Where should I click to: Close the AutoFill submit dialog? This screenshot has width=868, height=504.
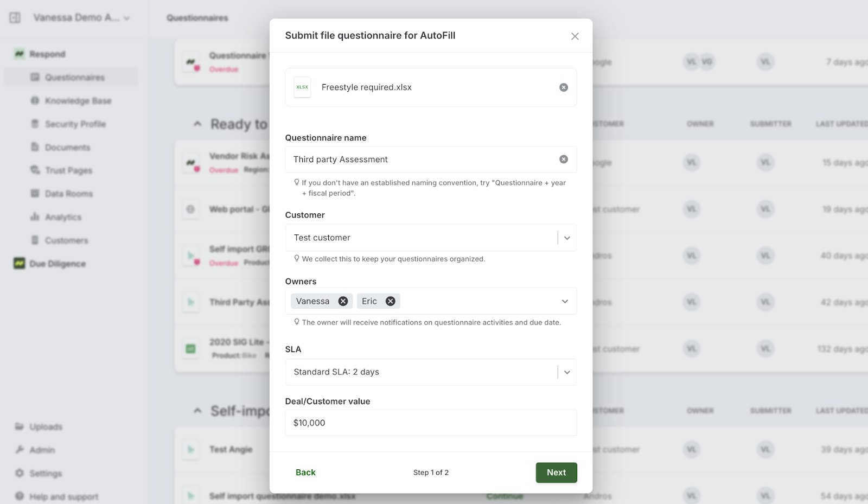coord(575,36)
